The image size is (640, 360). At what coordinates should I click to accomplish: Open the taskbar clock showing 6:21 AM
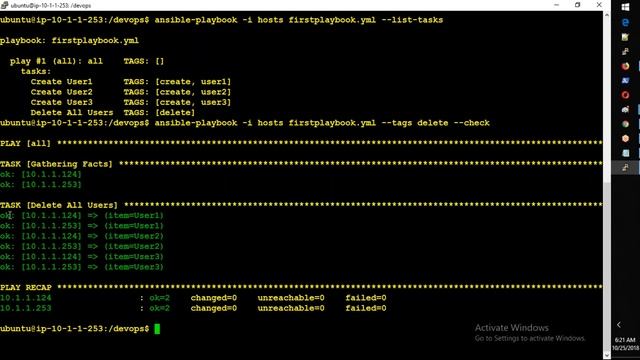625,344
